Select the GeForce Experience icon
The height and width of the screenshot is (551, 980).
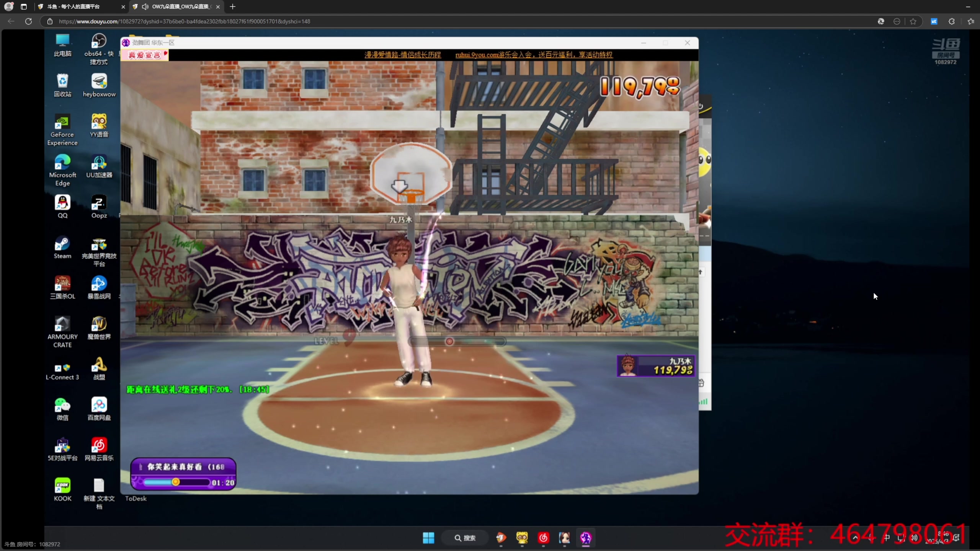tap(62, 130)
